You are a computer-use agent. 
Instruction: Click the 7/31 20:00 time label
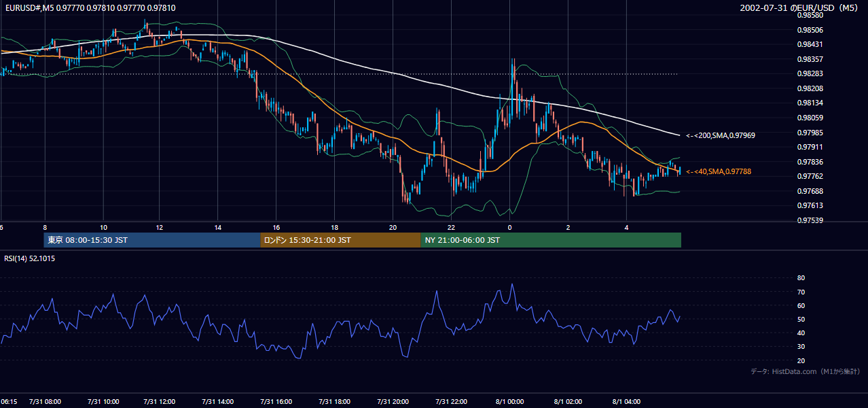click(x=393, y=401)
